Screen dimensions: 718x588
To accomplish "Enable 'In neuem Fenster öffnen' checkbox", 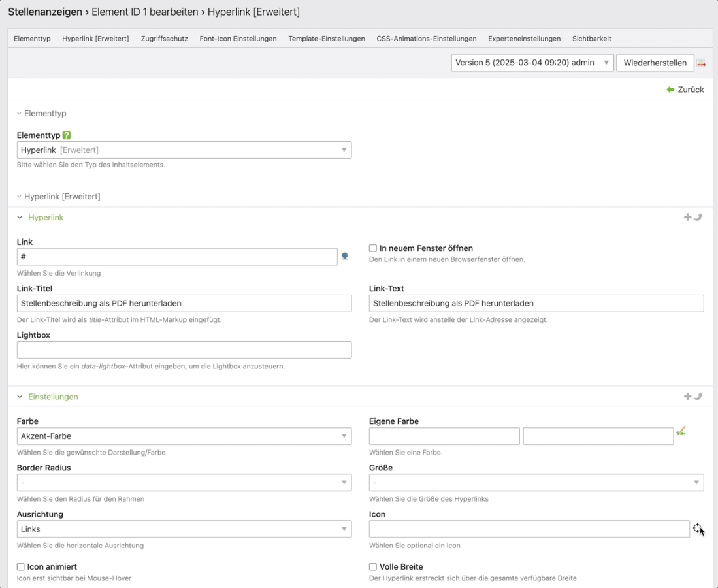I will (x=373, y=248).
